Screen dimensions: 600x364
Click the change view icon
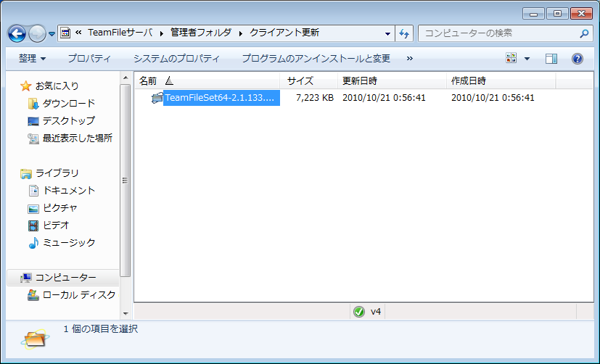click(x=511, y=59)
